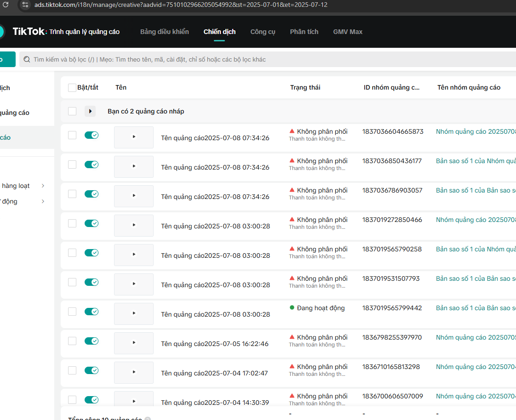Switch to Chiến dịch tab
Image resolution: width=516 pixels, height=420 pixels.
tap(219, 32)
